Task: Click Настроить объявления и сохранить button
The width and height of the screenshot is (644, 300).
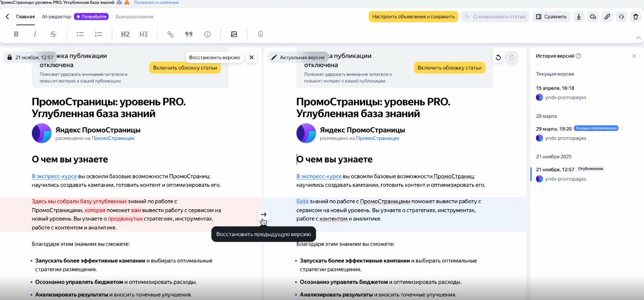Action: pyautogui.click(x=413, y=17)
